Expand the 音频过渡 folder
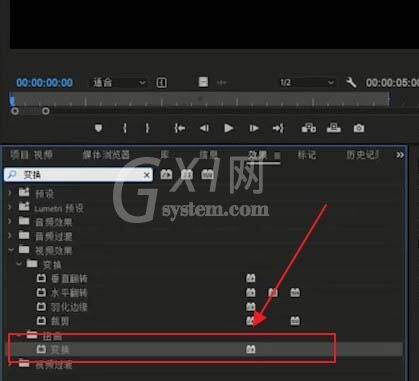 pyautogui.click(x=10, y=236)
